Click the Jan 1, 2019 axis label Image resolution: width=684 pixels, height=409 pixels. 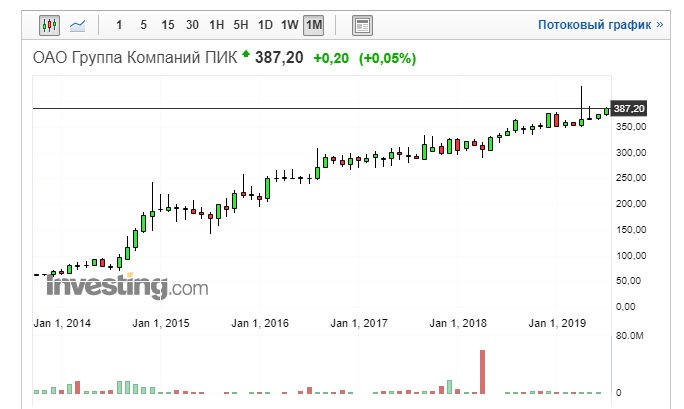click(557, 323)
